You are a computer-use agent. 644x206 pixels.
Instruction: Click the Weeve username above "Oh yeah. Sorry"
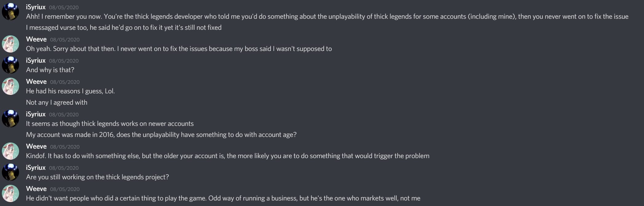36,39
